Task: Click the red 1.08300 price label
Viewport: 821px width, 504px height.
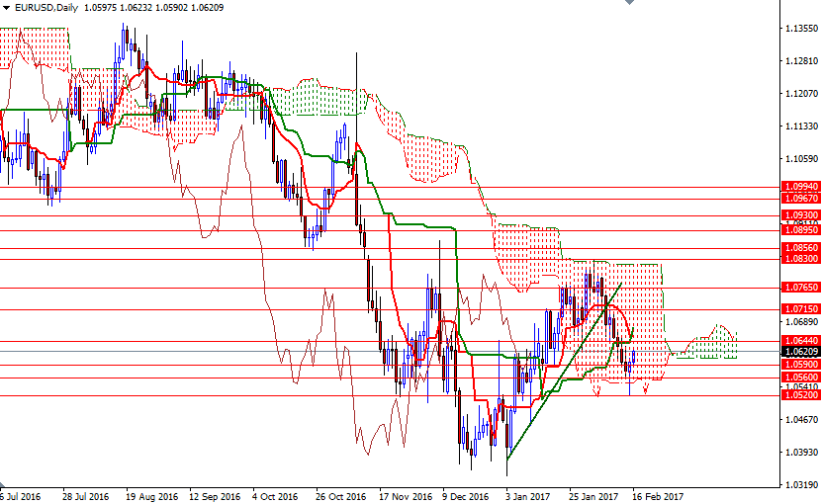Action: [x=800, y=259]
